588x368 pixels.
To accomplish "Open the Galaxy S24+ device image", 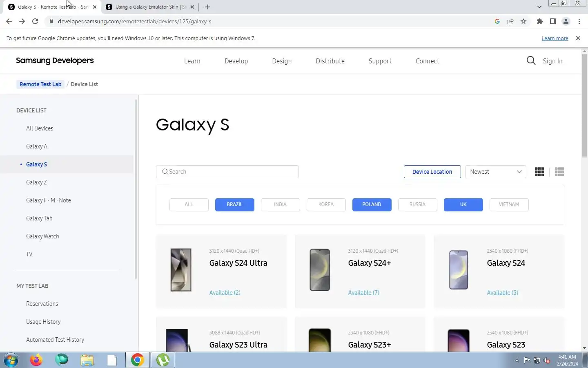I will 320,270.
